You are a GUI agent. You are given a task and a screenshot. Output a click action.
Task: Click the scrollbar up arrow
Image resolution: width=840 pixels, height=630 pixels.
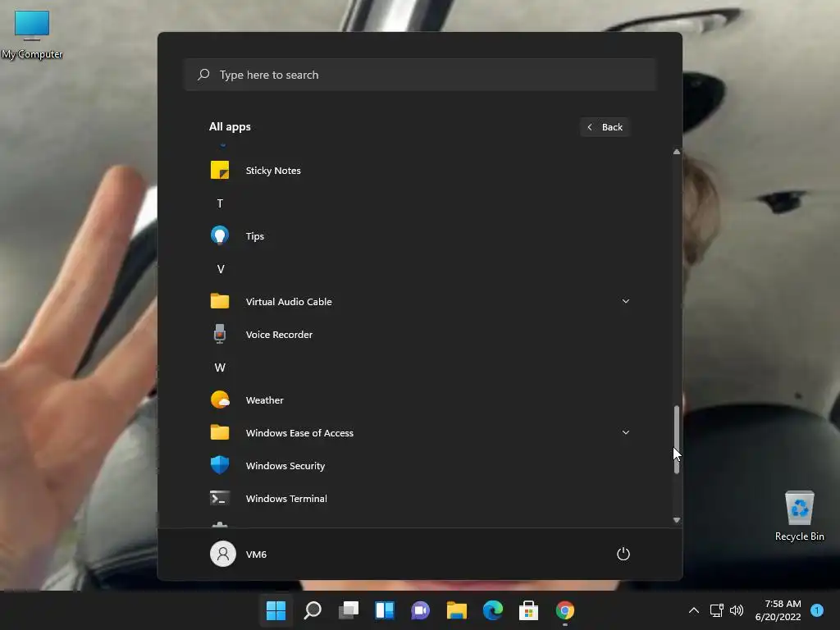tap(677, 152)
